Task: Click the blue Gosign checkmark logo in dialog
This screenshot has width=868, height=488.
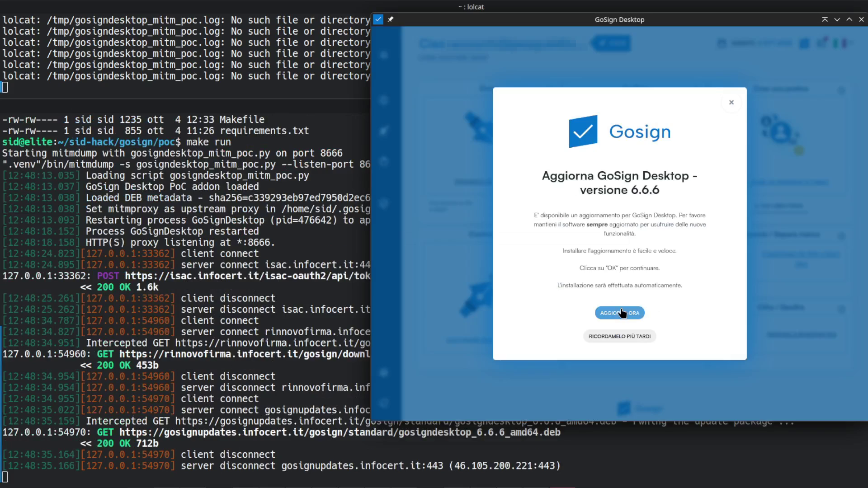Action: coord(583,131)
